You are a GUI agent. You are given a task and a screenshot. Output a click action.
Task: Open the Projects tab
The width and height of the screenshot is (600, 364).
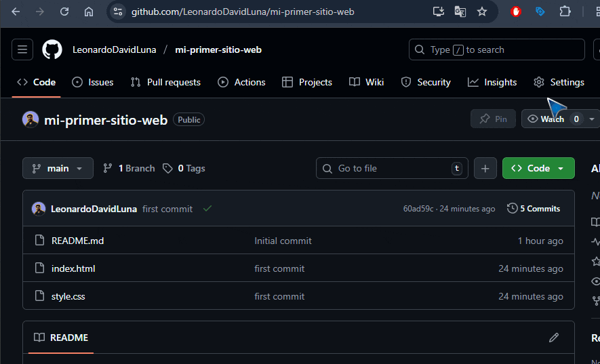[307, 82]
